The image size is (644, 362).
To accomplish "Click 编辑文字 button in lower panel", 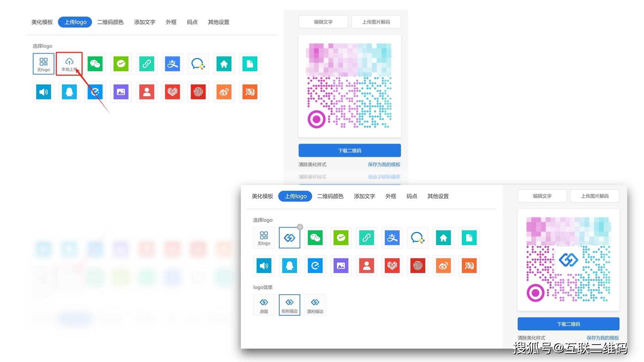I will [542, 196].
